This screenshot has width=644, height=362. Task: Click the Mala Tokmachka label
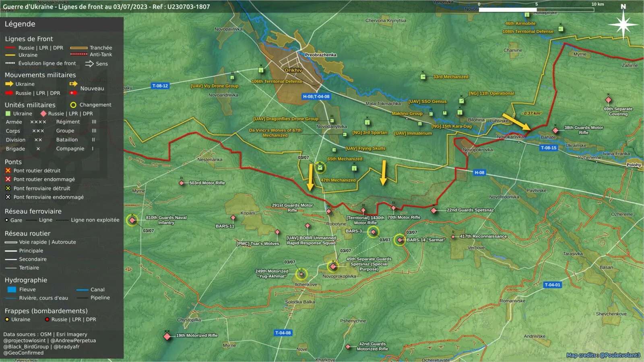tap(383, 104)
